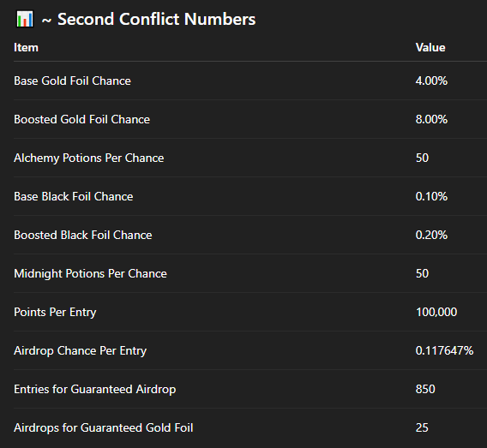487x448 pixels.
Task: Click the 0.117647% value cell
Action: (444, 350)
